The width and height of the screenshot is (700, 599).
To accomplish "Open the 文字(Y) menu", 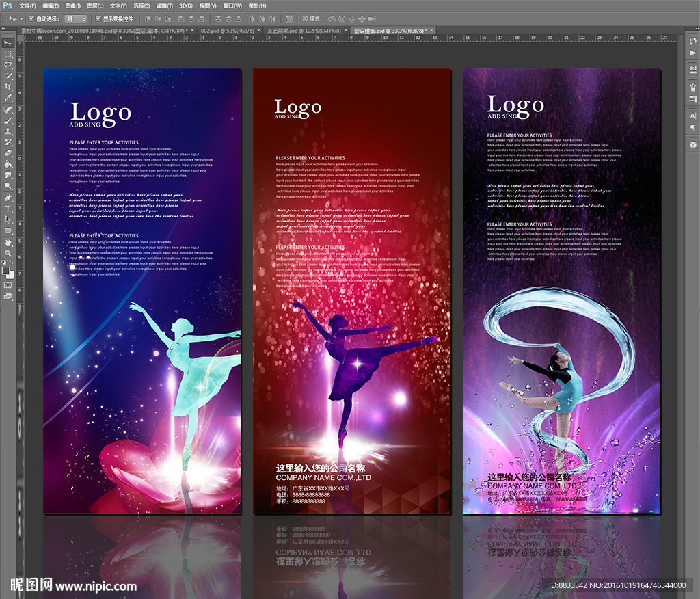I will 118,5.
